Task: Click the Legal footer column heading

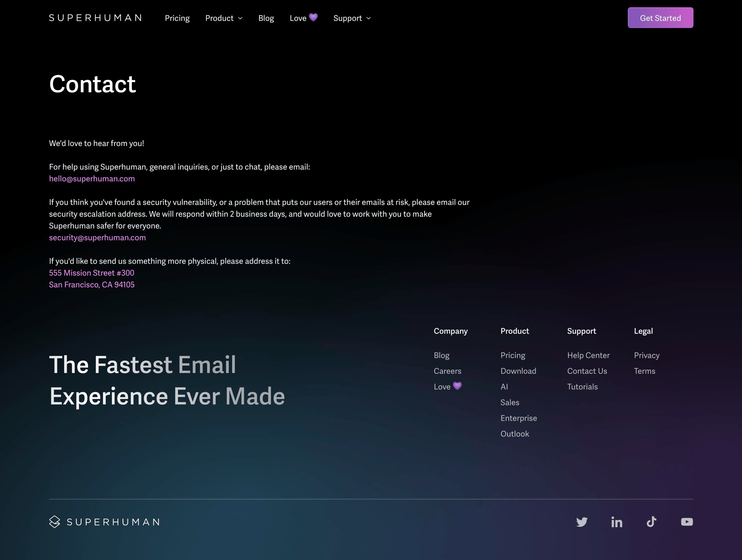Action: (x=643, y=331)
